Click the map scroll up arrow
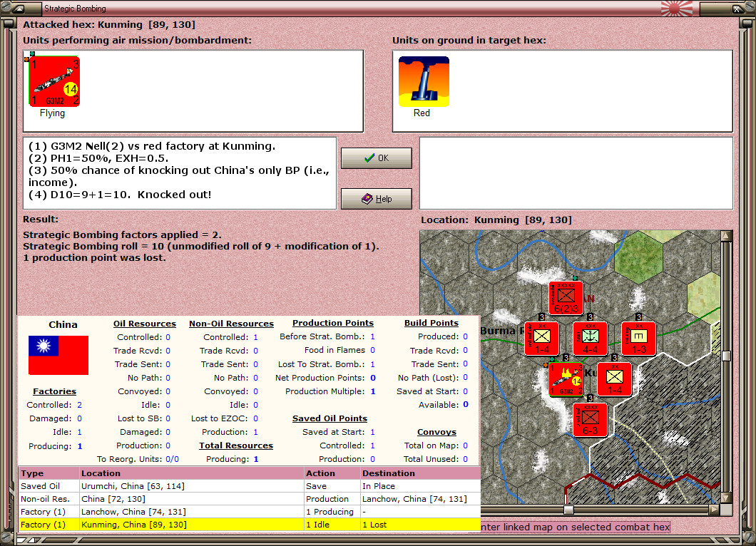The image size is (756, 546). (726, 236)
